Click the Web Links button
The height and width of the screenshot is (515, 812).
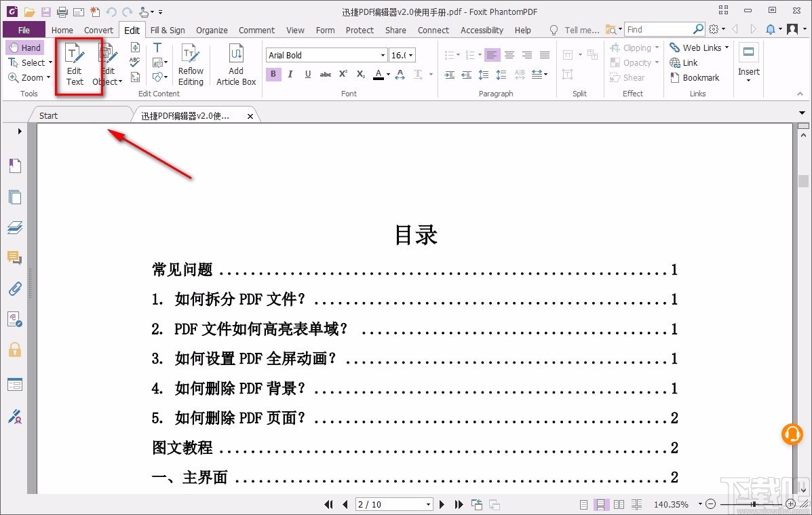[x=696, y=47]
